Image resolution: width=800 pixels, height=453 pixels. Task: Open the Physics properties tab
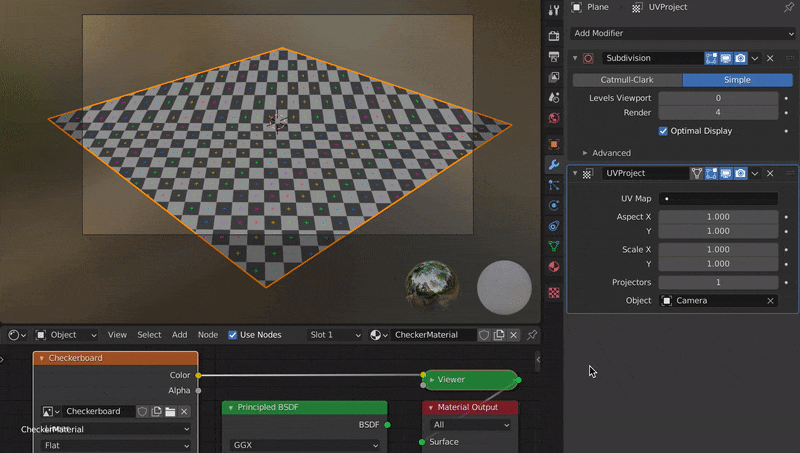[x=554, y=205]
